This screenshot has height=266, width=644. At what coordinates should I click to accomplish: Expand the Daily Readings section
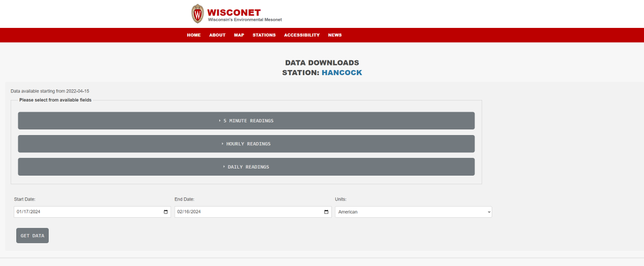(x=246, y=167)
